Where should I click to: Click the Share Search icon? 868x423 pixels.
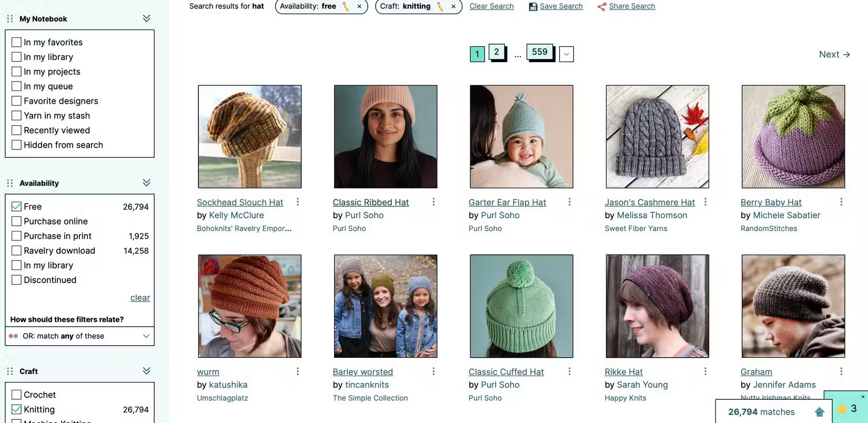point(602,7)
